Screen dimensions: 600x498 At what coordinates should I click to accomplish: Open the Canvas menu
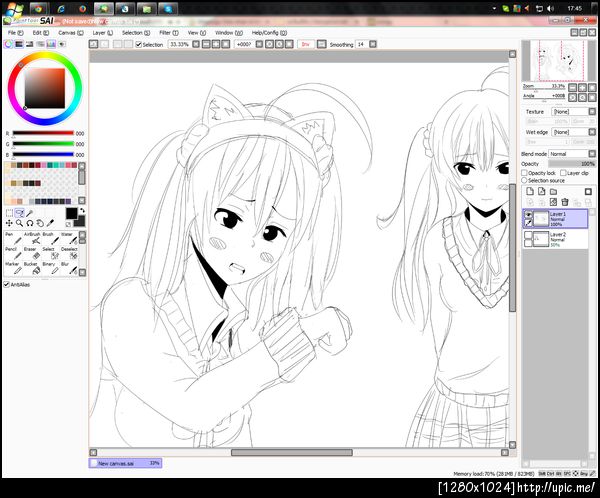point(71,33)
